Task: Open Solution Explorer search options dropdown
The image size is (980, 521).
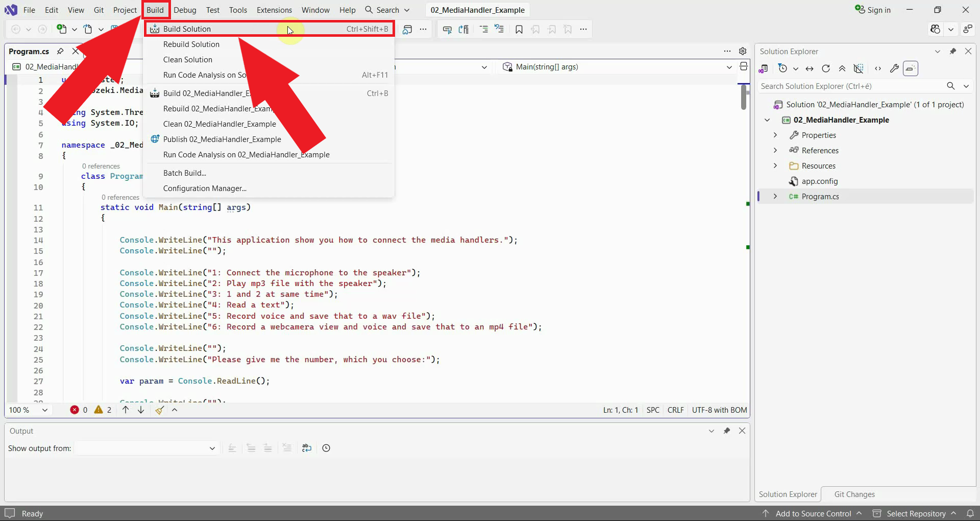Action: click(966, 86)
